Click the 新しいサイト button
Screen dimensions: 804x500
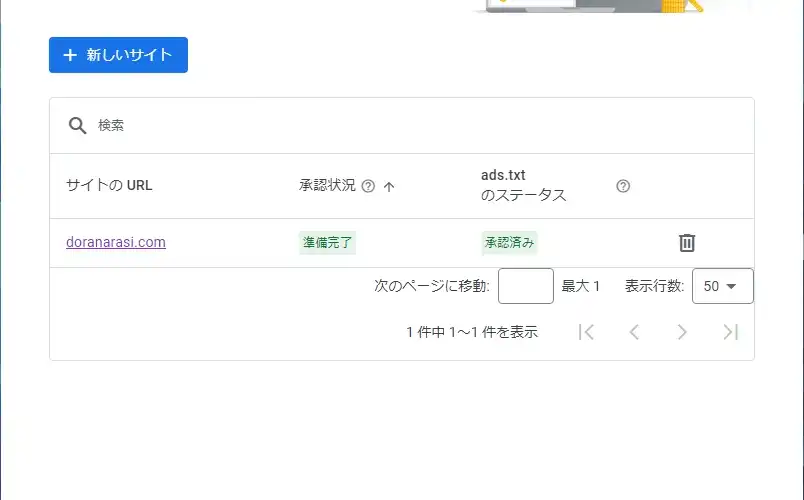tap(118, 55)
